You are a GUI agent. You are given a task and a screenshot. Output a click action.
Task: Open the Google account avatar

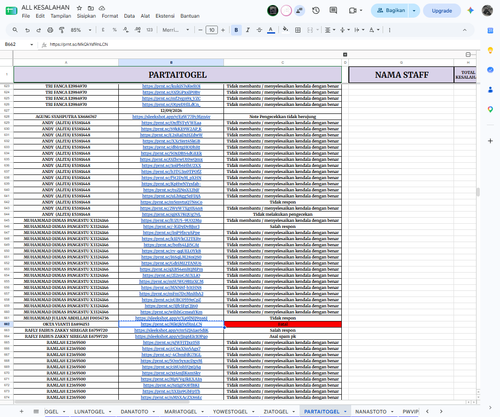tap(487, 11)
